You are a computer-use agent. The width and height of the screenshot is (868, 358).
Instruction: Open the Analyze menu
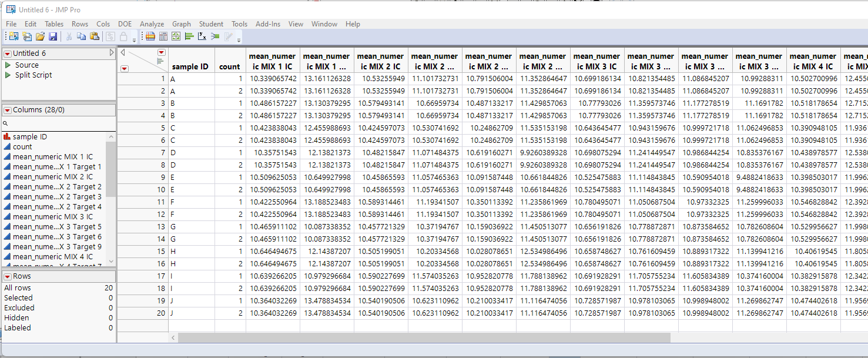coord(152,24)
